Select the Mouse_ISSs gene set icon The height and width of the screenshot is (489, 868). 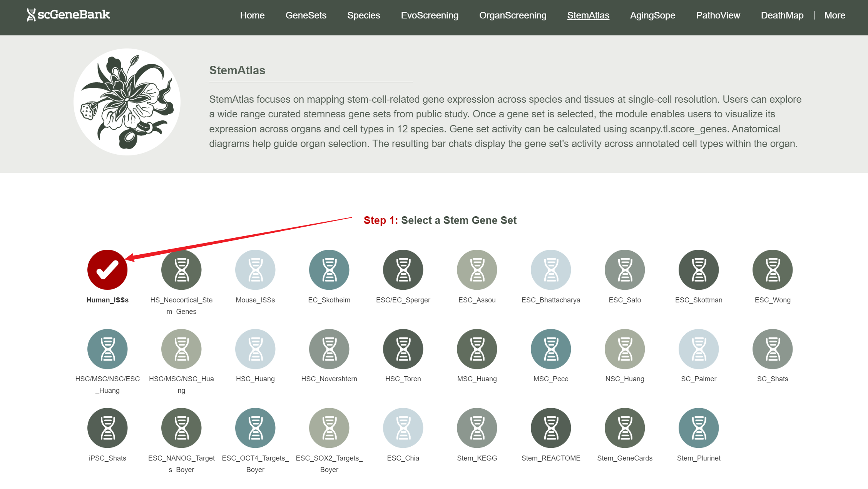pos(255,270)
